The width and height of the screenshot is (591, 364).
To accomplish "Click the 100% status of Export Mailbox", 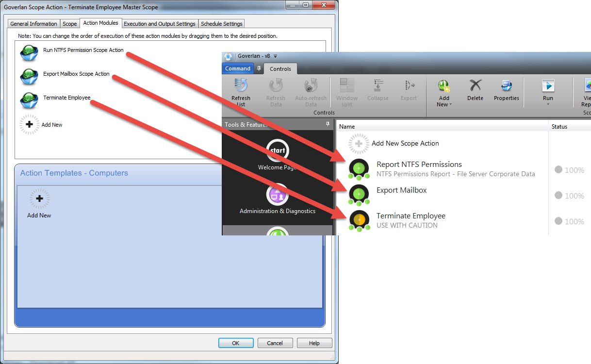I will coord(570,196).
